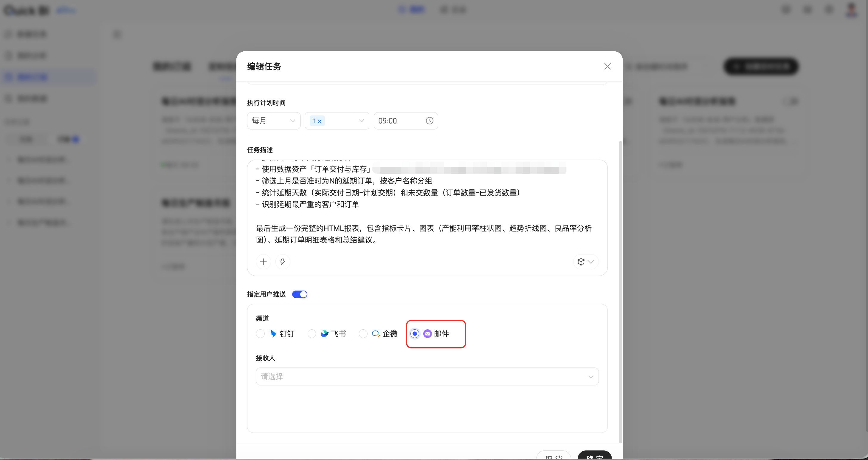Click the 09:00 time input field
The height and width of the screenshot is (460, 868).
pos(406,121)
